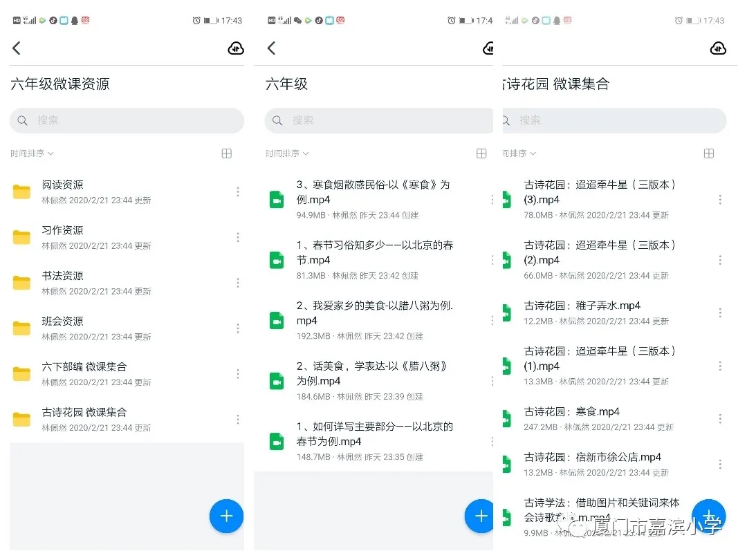Screen dimensions: 747x560
Task: Tap the cloud transfer icon on 古诗花园 page
Action: tap(718, 48)
